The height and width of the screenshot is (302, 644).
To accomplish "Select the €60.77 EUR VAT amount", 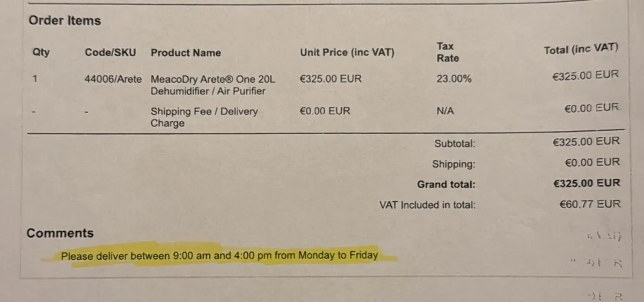I will point(590,204).
